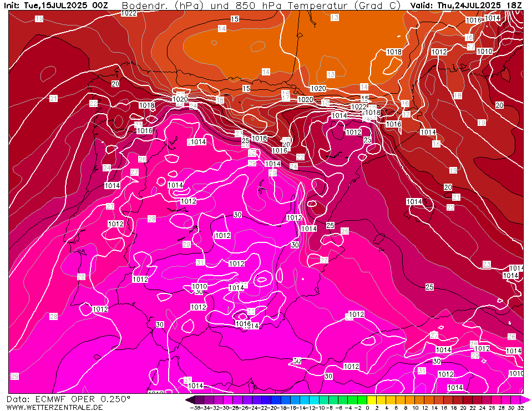Pick the legend swatch between 14 and 16

[439, 400]
